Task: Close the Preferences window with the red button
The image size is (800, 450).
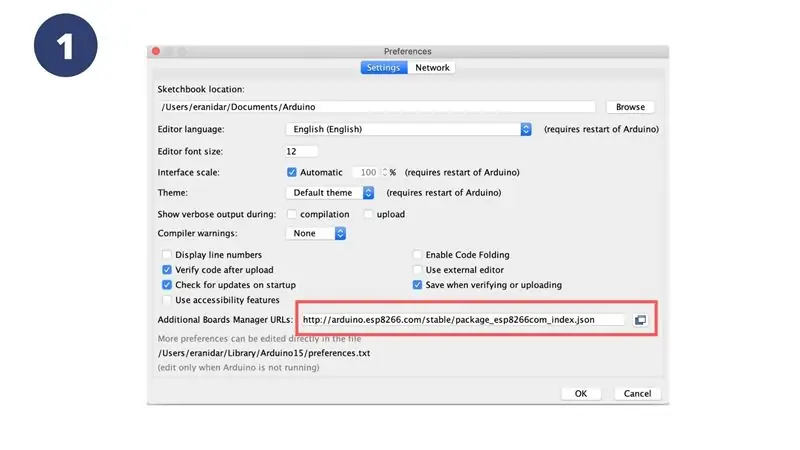Action: [x=156, y=51]
